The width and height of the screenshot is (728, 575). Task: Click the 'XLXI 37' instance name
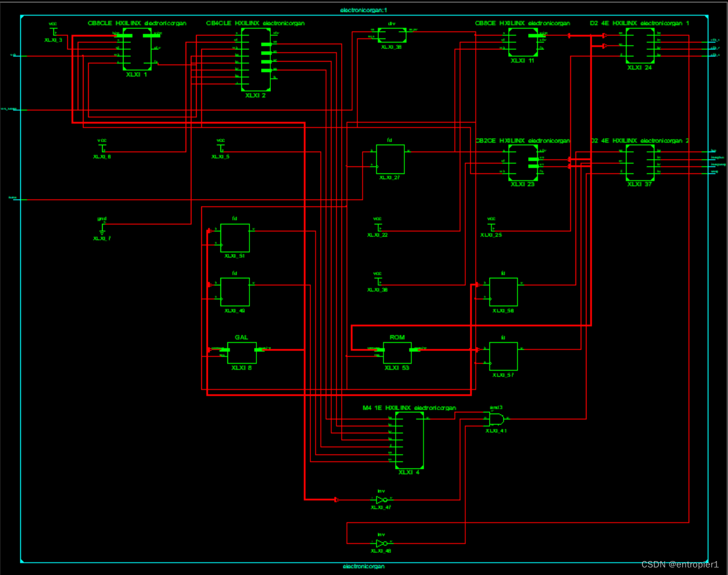click(640, 184)
